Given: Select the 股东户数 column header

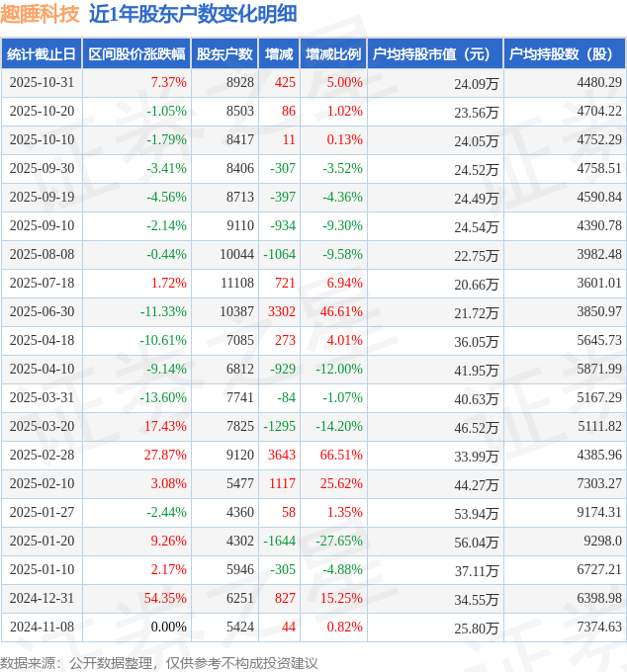Looking at the screenshot, I should (225, 54).
